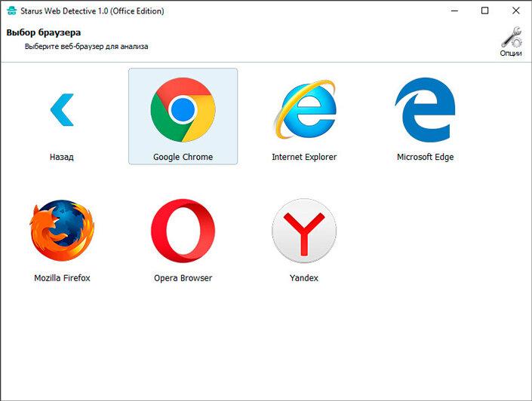Pick the Microsoft Edge browser icon
Image resolution: width=532 pixels, height=401 pixels.
[x=425, y=110]
